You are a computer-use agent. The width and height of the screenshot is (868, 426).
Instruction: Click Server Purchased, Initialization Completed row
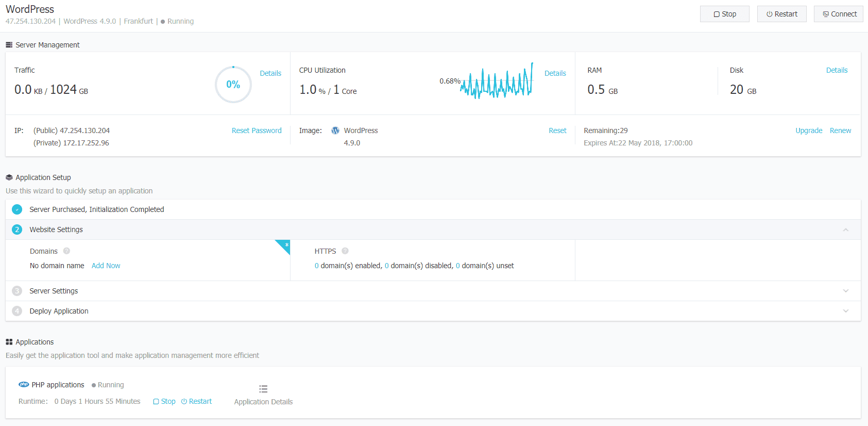[433, 209]
